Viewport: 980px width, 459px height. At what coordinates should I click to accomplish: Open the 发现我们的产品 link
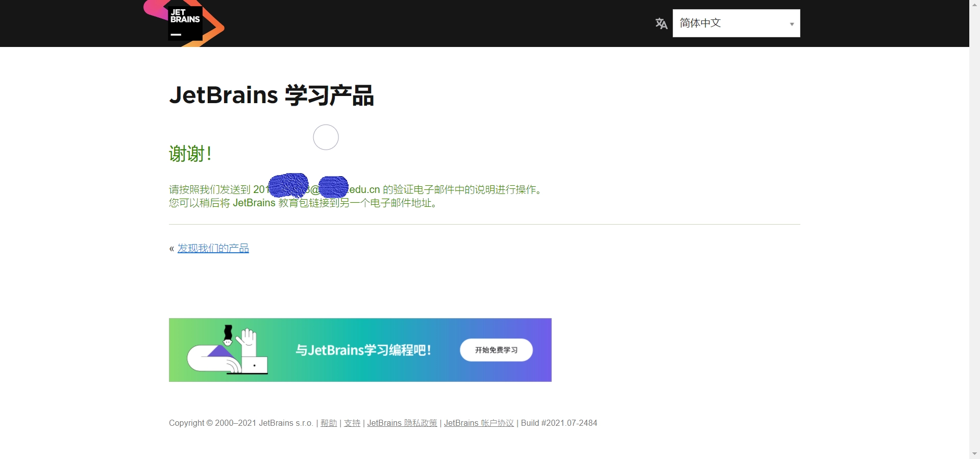(213, 248)
